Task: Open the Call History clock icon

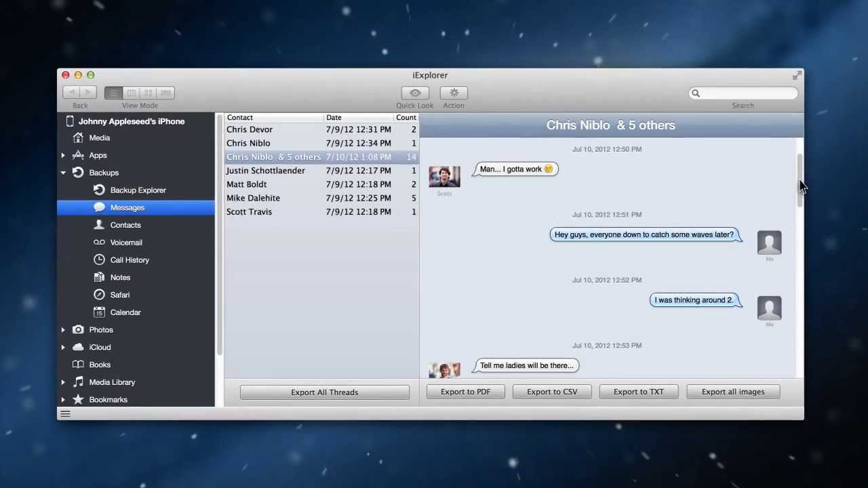Action: click(99, 260)
